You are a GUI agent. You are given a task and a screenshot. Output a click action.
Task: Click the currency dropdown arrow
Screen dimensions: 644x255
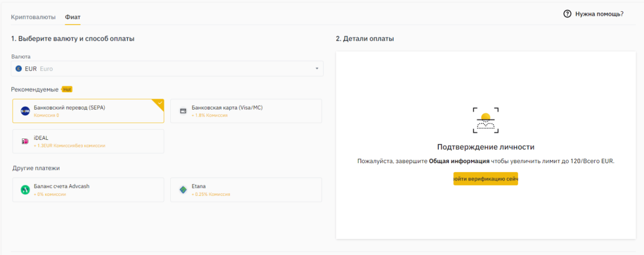pyautogui.click(x=317, y=69)
